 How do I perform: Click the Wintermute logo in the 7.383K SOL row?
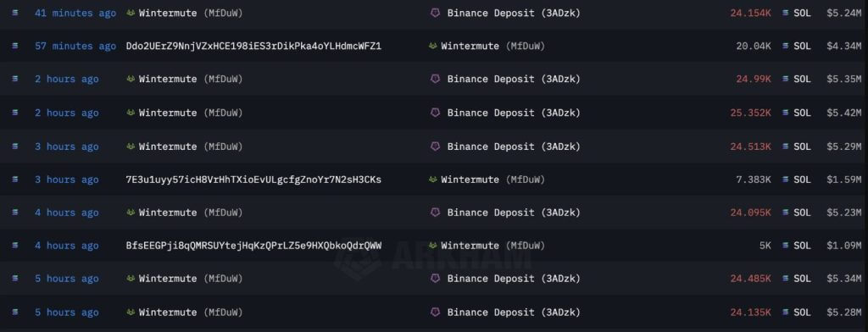[433, 180]
